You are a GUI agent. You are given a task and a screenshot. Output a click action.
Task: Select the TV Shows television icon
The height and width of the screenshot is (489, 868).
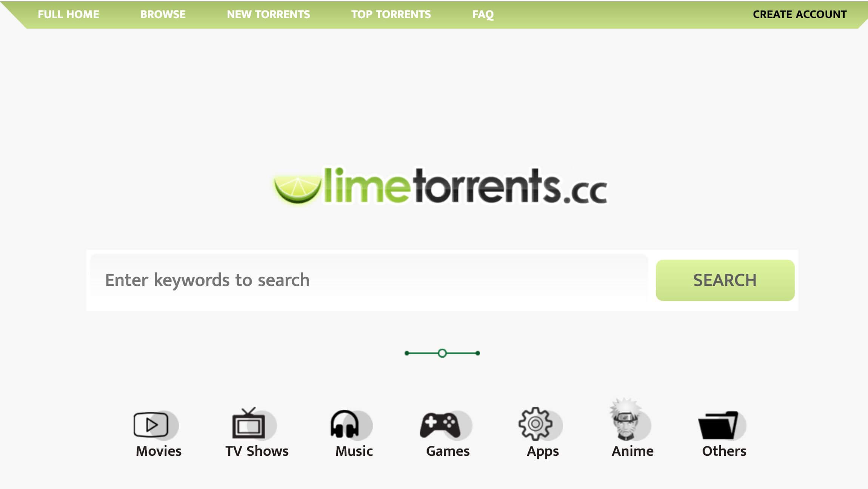[x=248, y=423]
